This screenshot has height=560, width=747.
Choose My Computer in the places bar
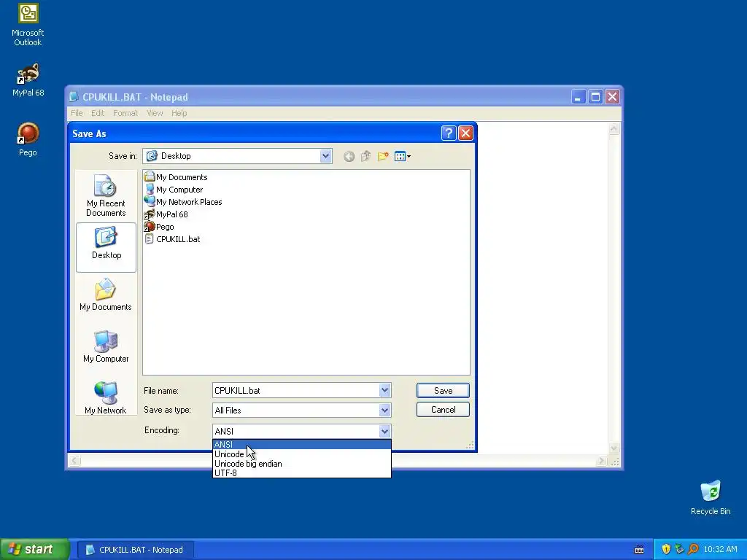(x=106, y=346)
